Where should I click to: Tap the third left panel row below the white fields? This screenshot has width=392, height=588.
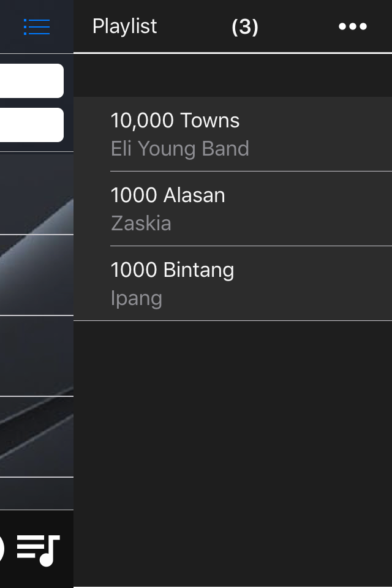tap(37, 356)
